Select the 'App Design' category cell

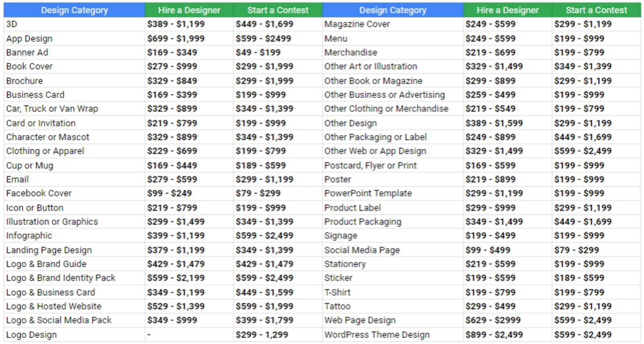pyautogui.click(x=74, y=39)
